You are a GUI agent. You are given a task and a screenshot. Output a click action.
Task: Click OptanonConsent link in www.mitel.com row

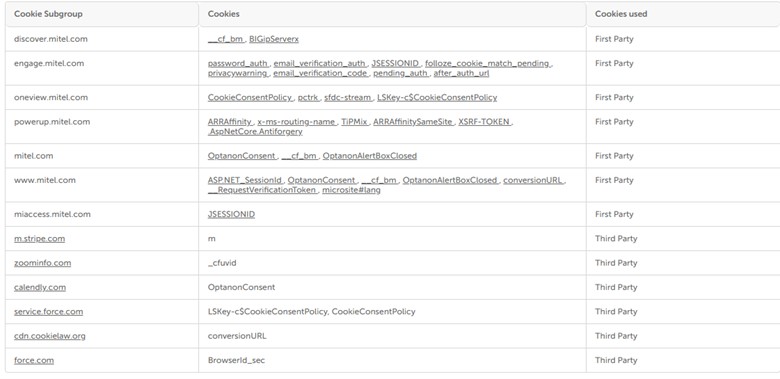321,181
